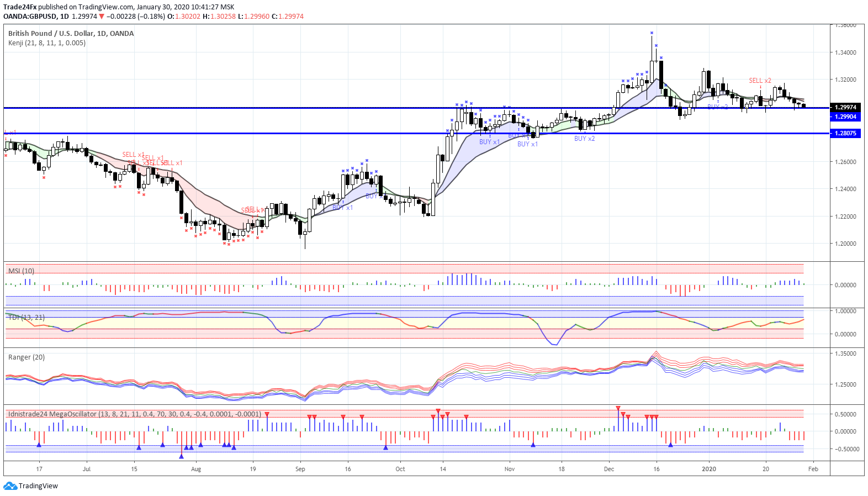Image resolution: width=868 pixels, height=496 pixels.
Task: Select the 1.24000 price axis label
Action: point(845,189)
